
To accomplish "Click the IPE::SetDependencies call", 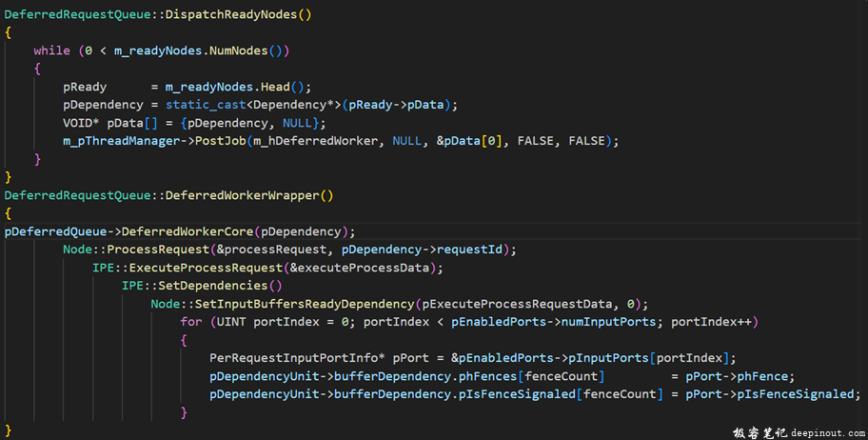I will pos(202,286).
